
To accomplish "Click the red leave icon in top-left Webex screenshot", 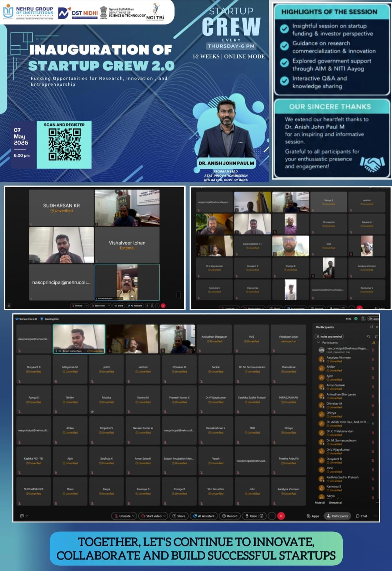I will click(x=163, y=305).
